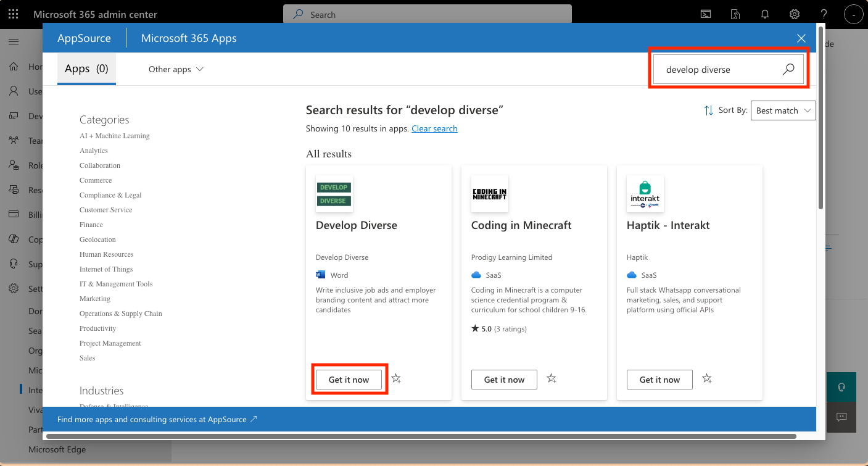Screen dimensions: 868x466
Task: Open the app launcher waffle icon
Action: coord(14,14)
